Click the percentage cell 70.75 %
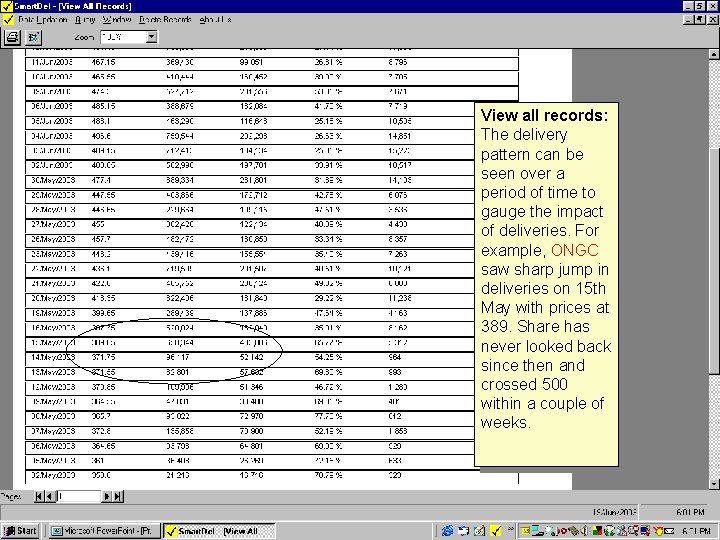The height and width of the screenshot is (540, 720). [328, 475]
